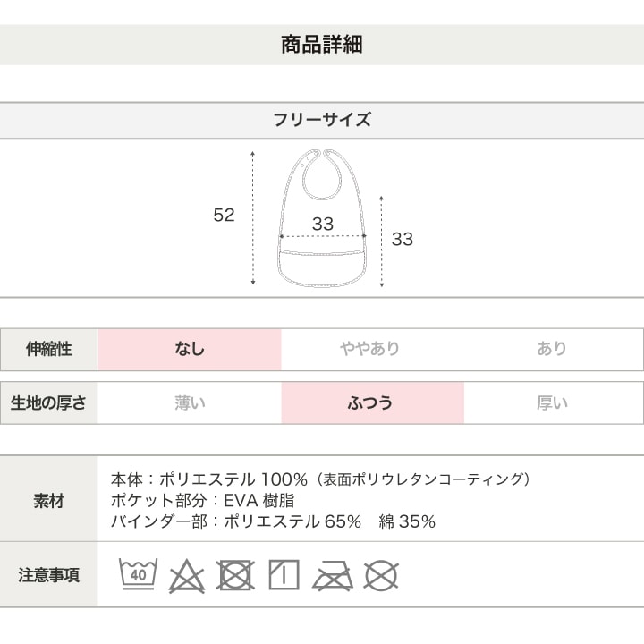This screenshot has height=644, width=644.
Task: Select the ややあり stretch option
Action: [x=369, y=349]
